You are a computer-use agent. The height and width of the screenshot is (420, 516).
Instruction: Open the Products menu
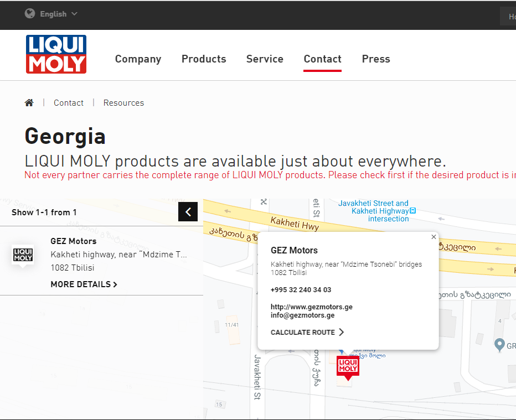[204, 59]
